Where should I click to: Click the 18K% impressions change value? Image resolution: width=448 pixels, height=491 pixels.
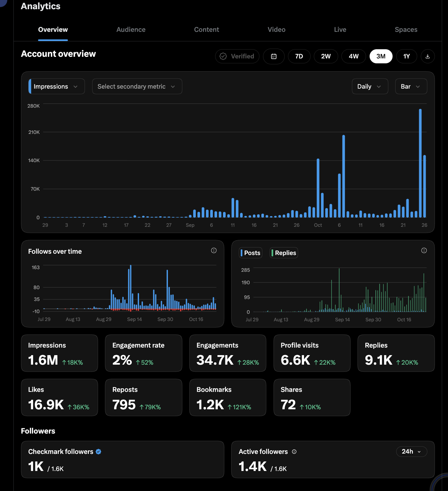(x=72, y=362)
